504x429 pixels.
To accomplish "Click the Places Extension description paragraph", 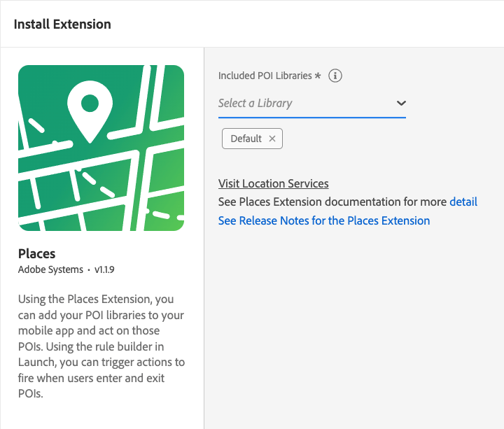I will point(101,346).
